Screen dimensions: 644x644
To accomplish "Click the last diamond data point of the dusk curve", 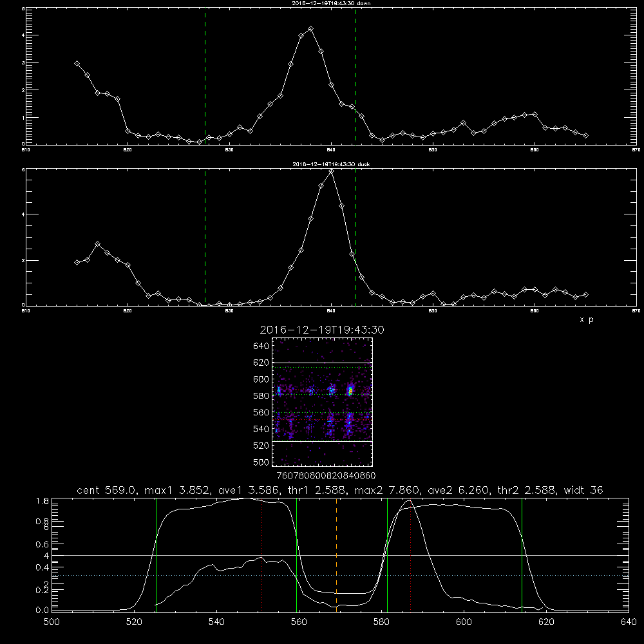I will [x=586, y=294].
